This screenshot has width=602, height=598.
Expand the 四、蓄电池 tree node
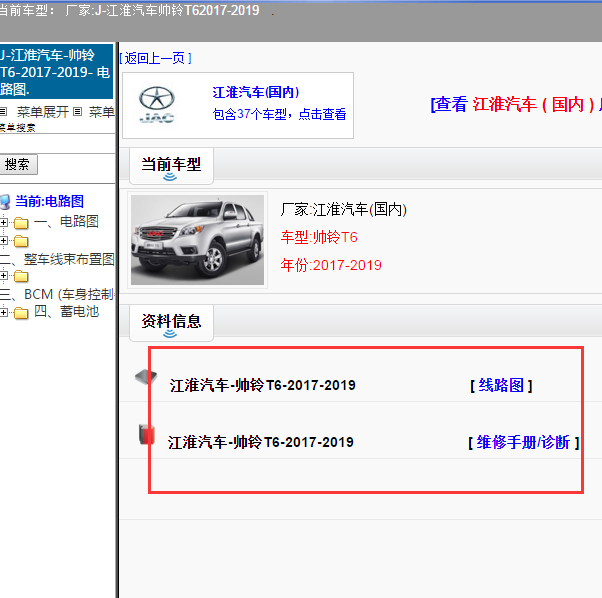pyautogui.click(x=3, y=312)
